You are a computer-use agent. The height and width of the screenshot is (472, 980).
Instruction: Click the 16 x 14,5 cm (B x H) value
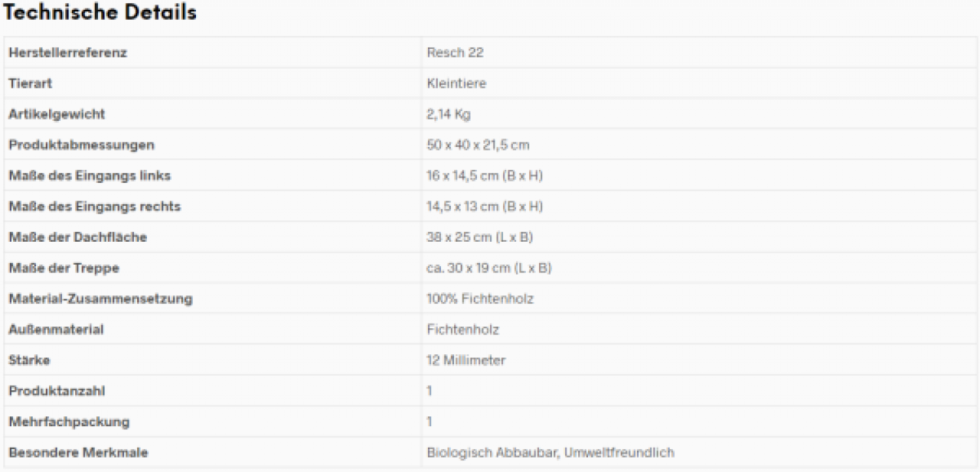tap(485, 176)
